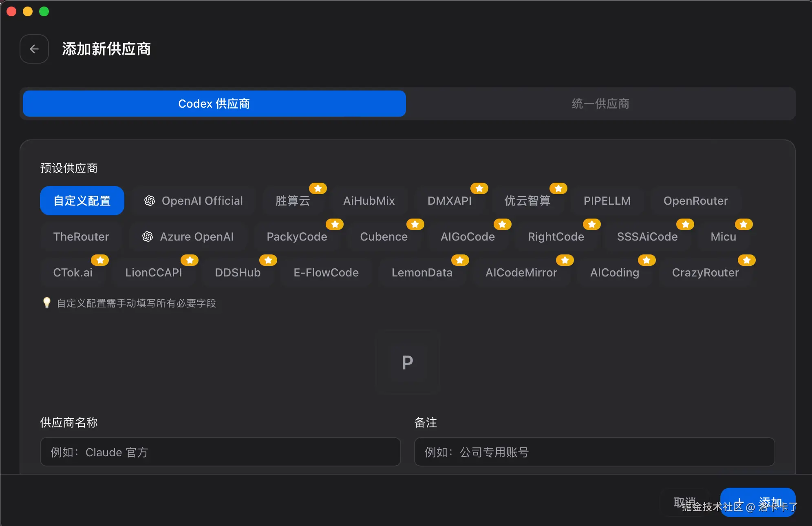Select the TheRouter preset
Screen dimensions: 812x526
click(81, 236)
